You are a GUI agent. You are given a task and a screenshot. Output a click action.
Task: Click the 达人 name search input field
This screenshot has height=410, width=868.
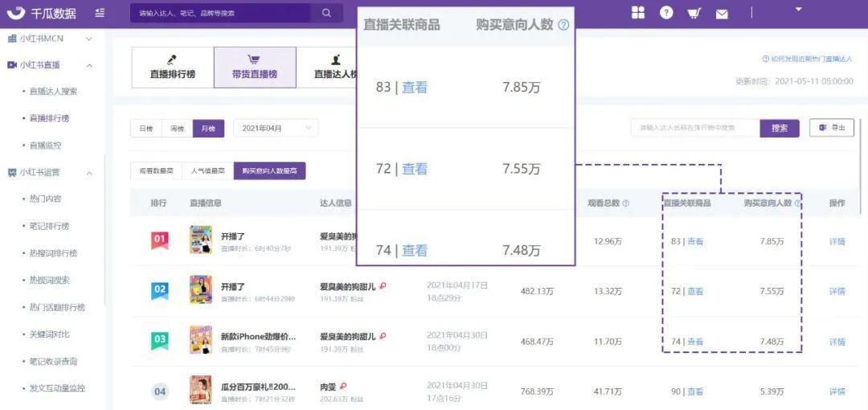pos(694,129)
